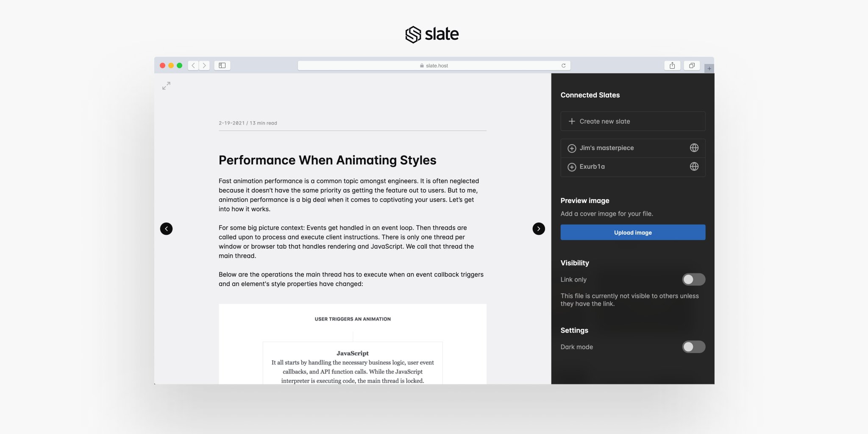Toggle the browser sidebar button

222,65
